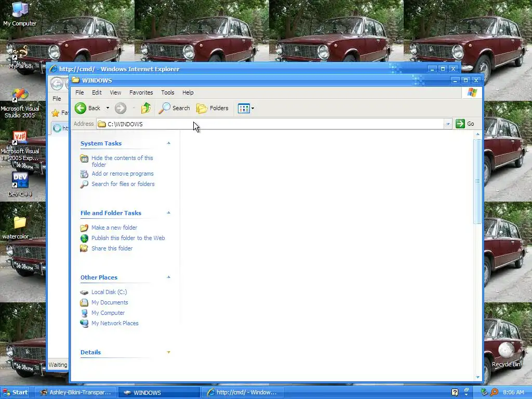Click the WINDOWS taskbar button
This screenshot has width=532, height=399.
[159, 393]
